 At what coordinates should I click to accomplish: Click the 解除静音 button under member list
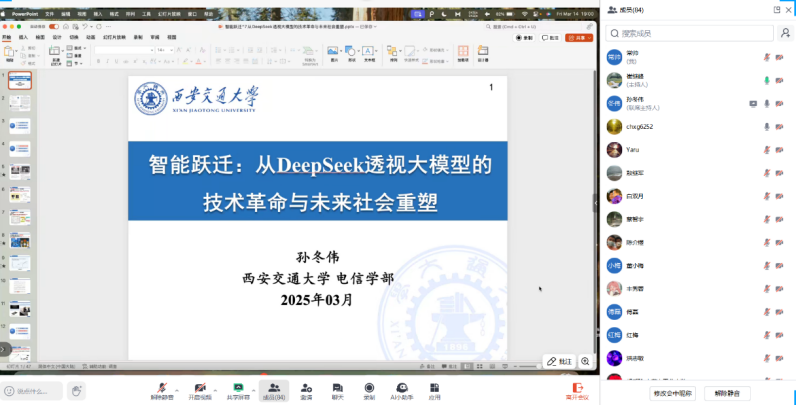click(x=727, y=393)
